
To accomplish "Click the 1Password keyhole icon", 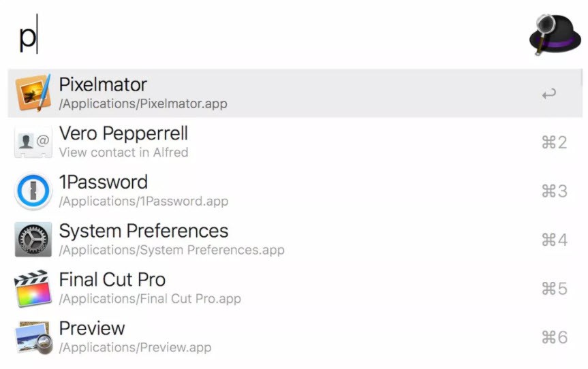I will point(33,191).
